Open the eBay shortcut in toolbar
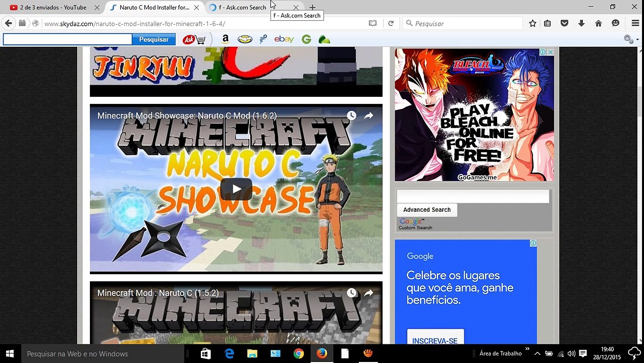This screenshot has height=363, width=644. coord(284,39)
